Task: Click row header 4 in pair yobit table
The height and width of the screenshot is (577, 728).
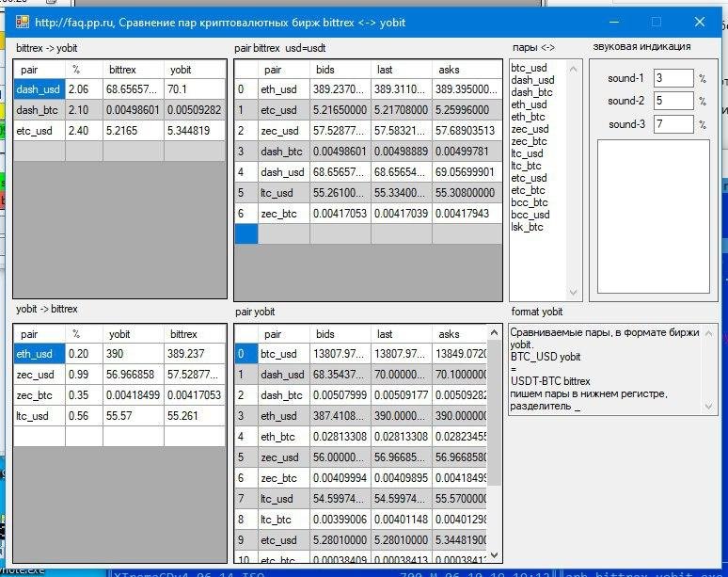Action: click(246, 437)
